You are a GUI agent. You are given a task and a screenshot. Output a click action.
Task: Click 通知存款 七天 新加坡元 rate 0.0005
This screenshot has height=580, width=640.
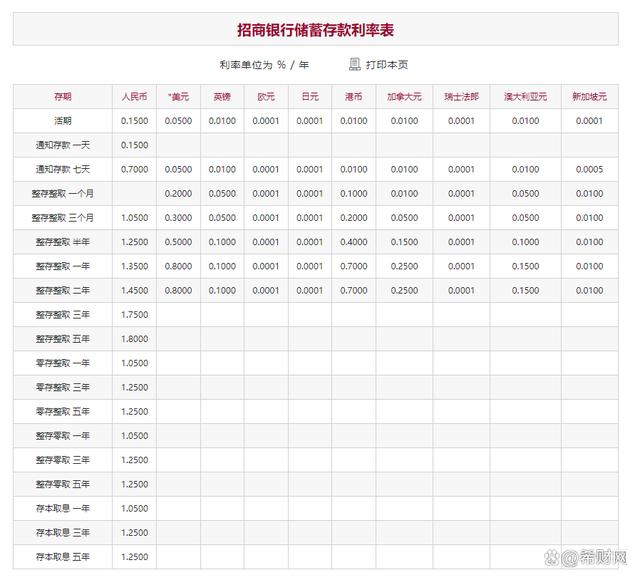(589, 169)
